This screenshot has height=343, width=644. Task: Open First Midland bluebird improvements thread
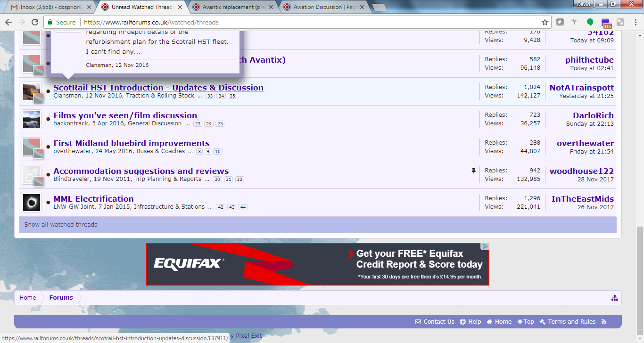132,143
